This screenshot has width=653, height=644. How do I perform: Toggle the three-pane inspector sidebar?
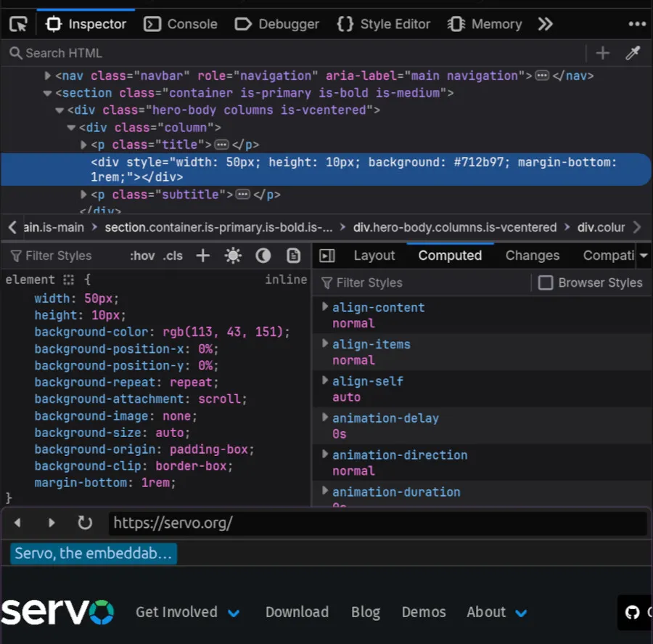[327, 256]
